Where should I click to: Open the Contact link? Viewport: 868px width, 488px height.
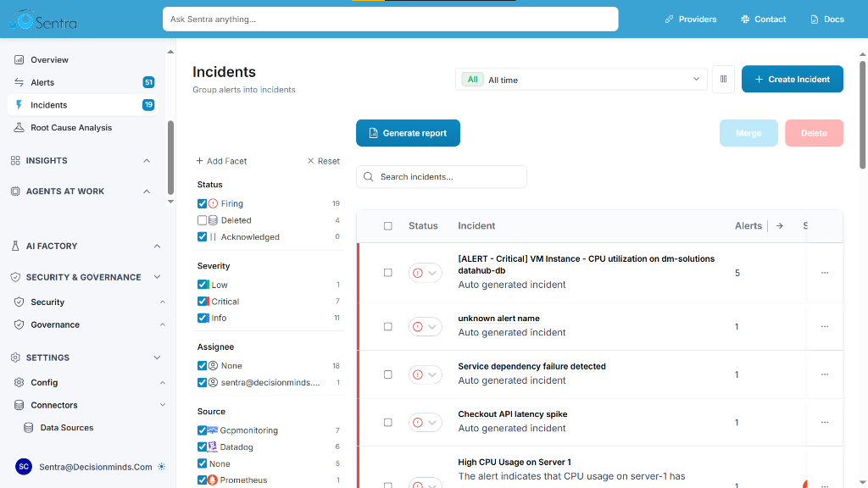coord(764,19)
